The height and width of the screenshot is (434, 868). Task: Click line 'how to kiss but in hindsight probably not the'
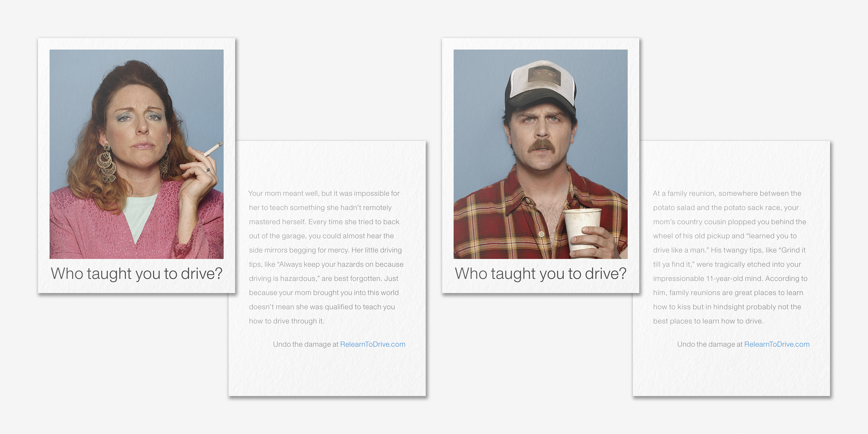coord(727,307)
